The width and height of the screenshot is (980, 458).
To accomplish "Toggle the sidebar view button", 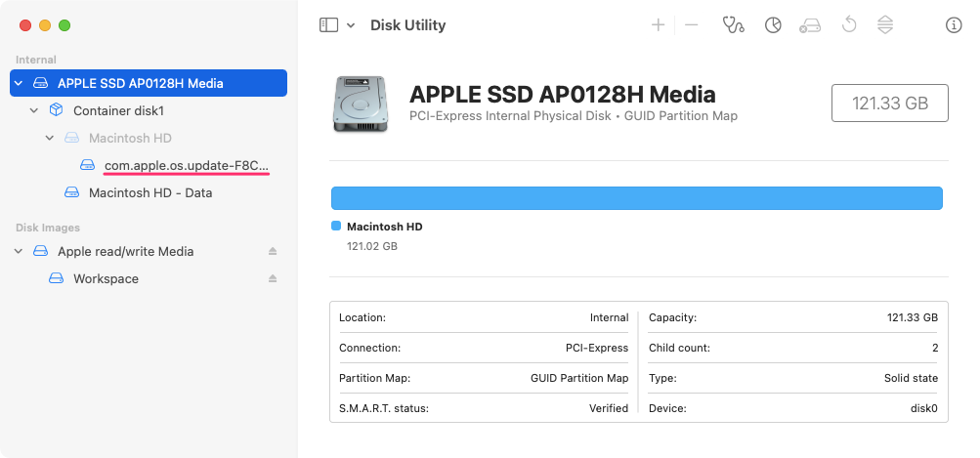I will tap(328, 25).
